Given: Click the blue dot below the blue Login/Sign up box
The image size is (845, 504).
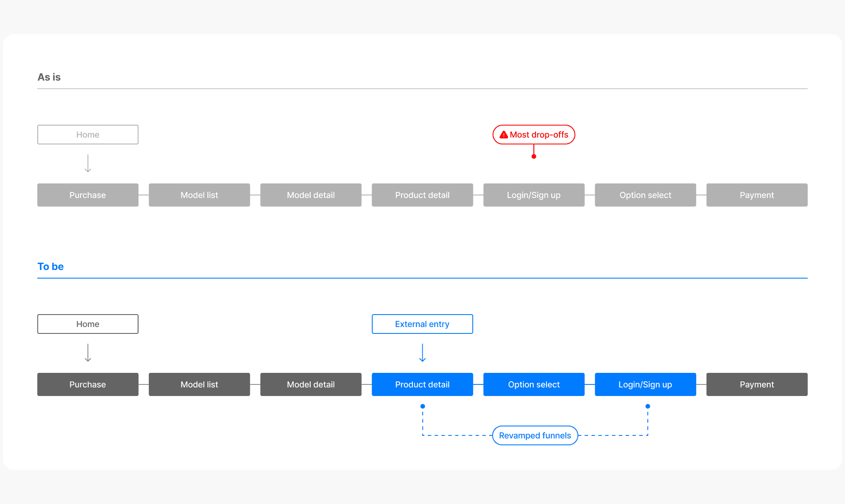Looking at the screenshot, I should point(648,406).
